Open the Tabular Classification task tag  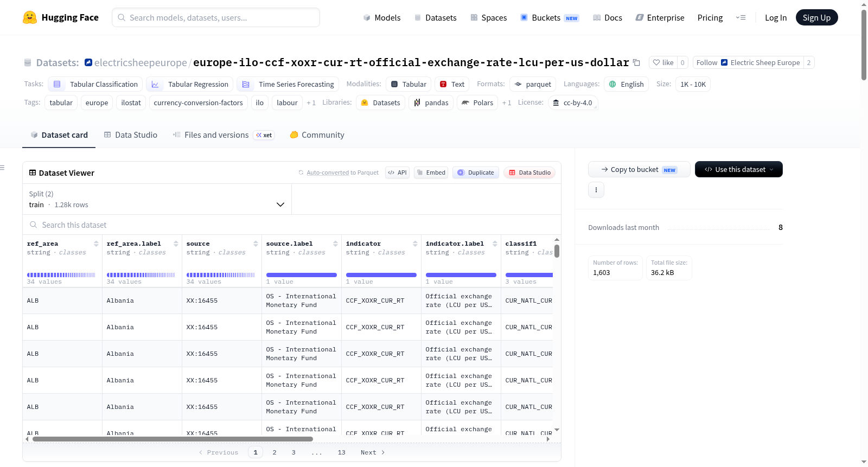[x=95, y=84]
